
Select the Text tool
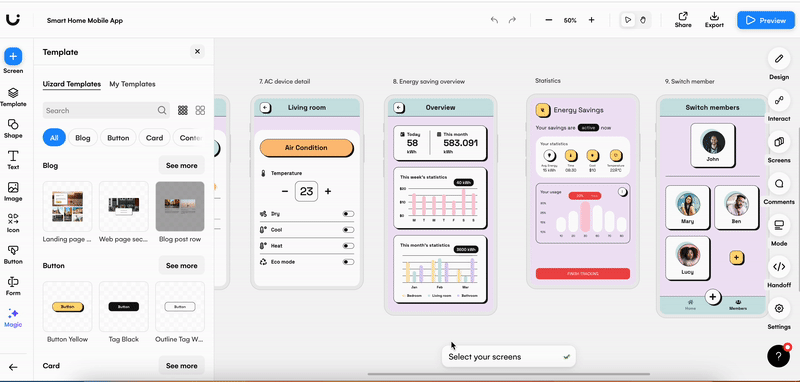point(13,160)
